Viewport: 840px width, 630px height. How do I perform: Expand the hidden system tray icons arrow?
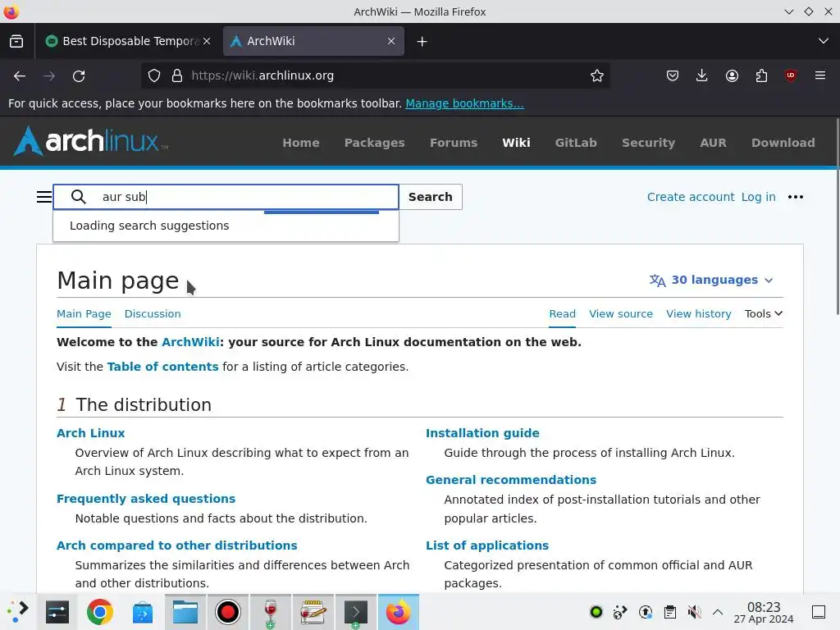click(x=718, y=612)
